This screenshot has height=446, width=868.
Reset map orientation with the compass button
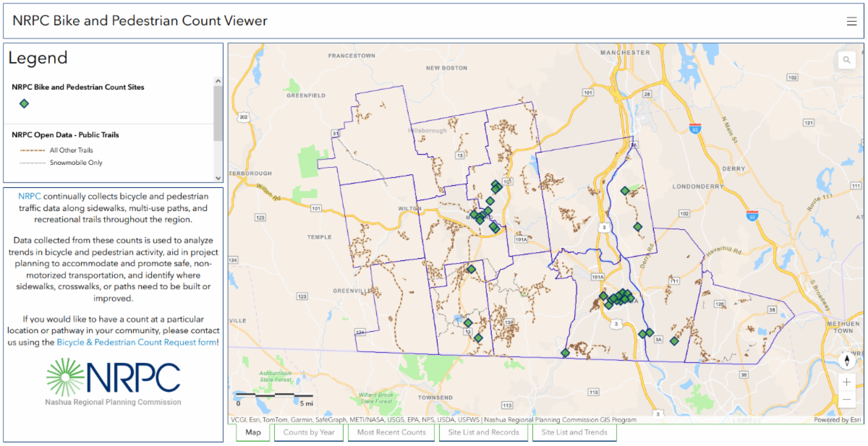(846, 360)
